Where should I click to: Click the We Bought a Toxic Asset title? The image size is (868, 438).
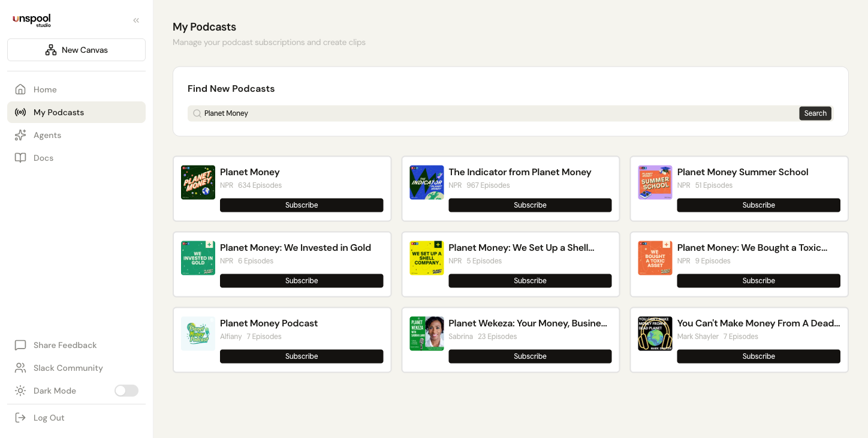coord(752,248)
